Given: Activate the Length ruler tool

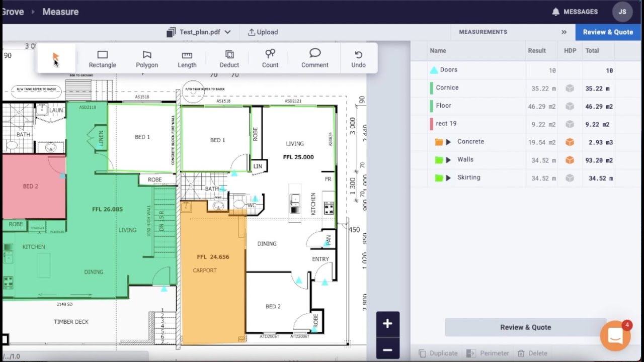Looking at the screenshot, I should tap(187, 59).
